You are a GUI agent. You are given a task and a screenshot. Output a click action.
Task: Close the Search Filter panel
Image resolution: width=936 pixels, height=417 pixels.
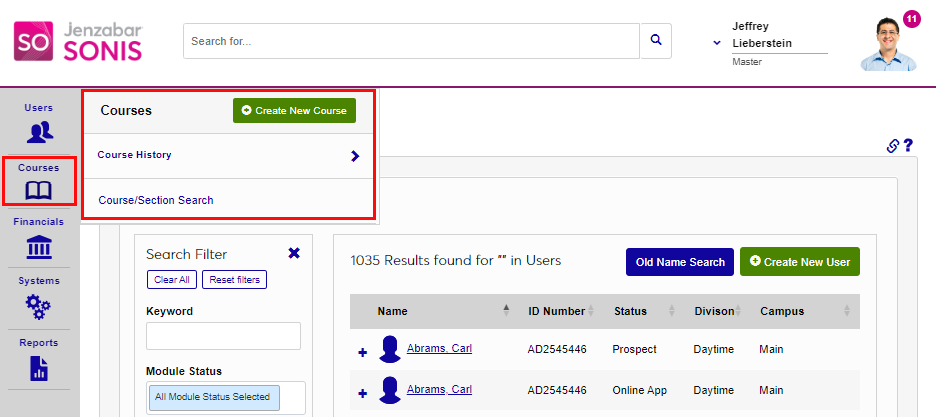(294, 253)
